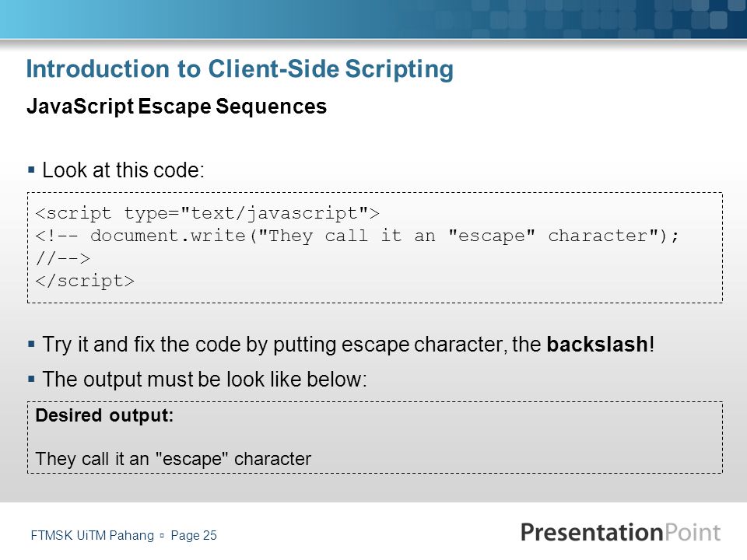Screen dimensions: 747x560
Task: Click the bullet starting 'Try it and fix the code'
Action: click(349, 345)
